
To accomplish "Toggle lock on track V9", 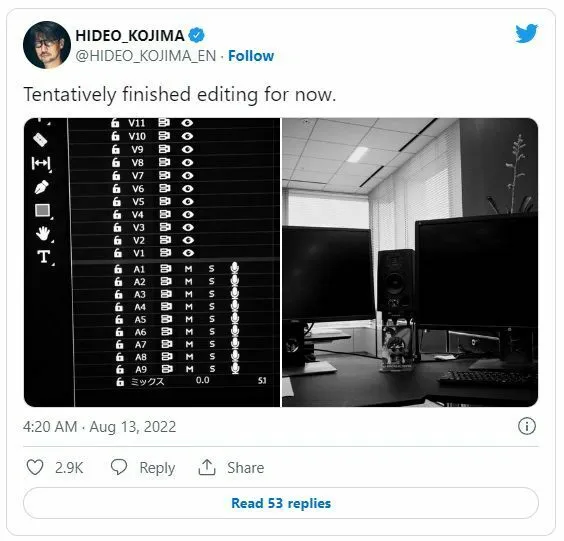I will [115, 149].
